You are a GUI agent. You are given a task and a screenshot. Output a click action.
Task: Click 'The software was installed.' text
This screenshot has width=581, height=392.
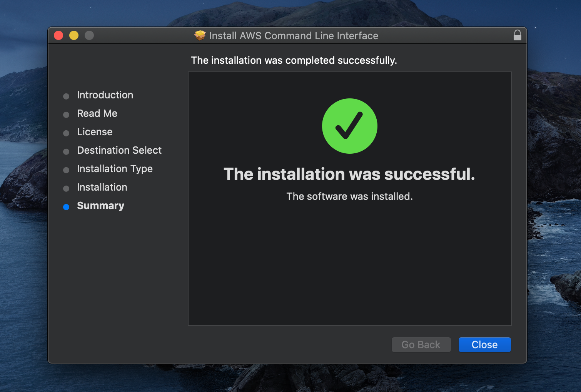click(349, 196)
